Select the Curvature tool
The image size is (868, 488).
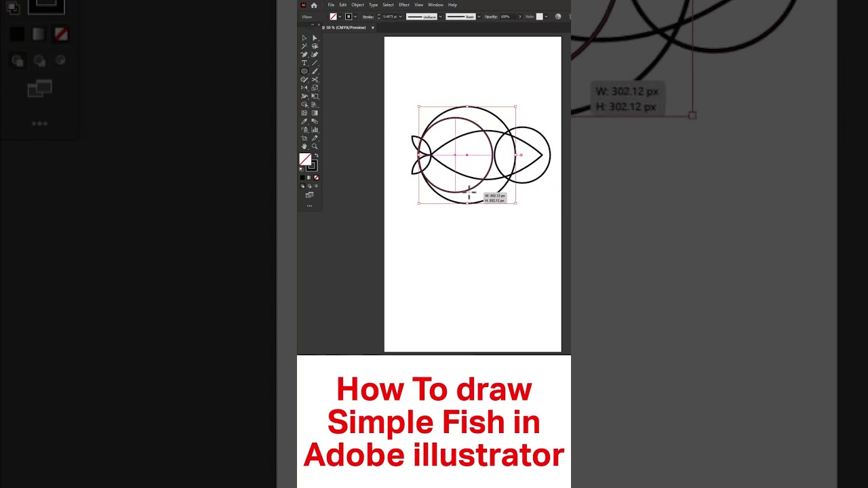(315, 54)
